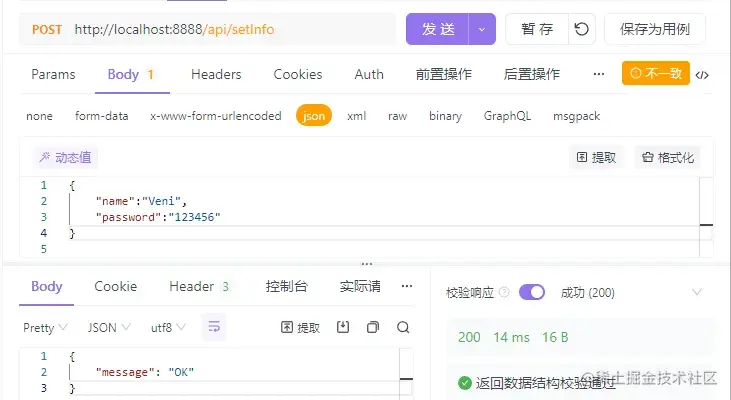
Task: Click the 200 status code text
Action: 469,338
